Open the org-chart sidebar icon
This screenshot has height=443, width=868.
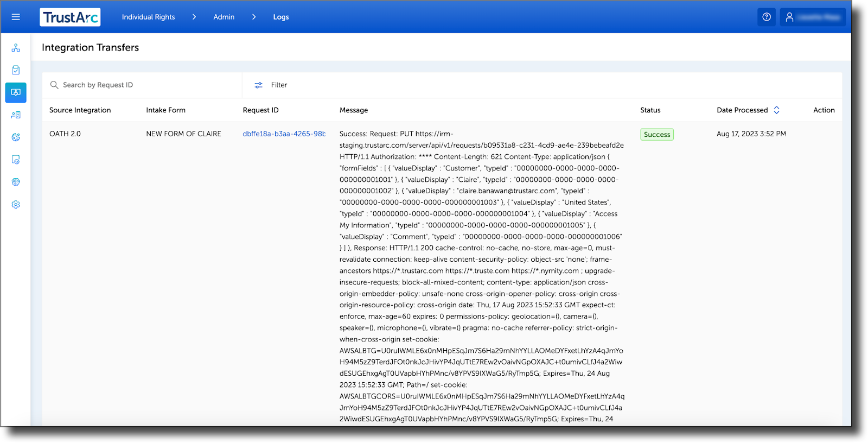pyautogui.click(x=16, y=48)
